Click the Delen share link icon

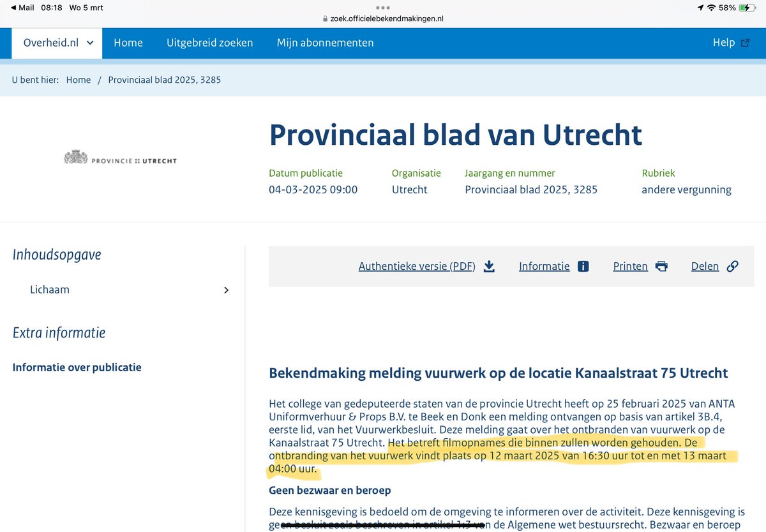coord(732,266)
